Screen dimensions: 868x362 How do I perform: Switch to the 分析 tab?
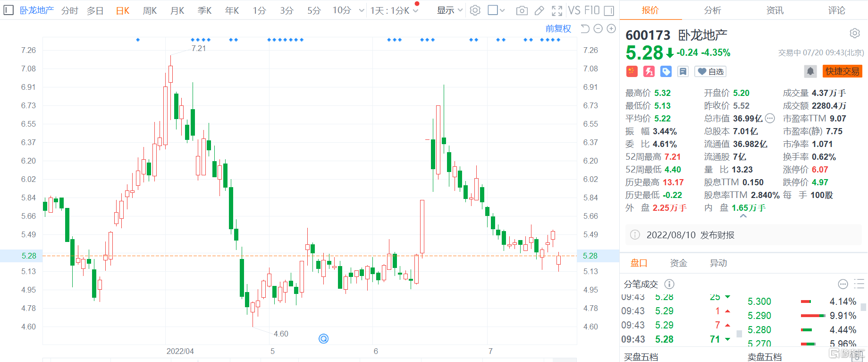(712, 10)
